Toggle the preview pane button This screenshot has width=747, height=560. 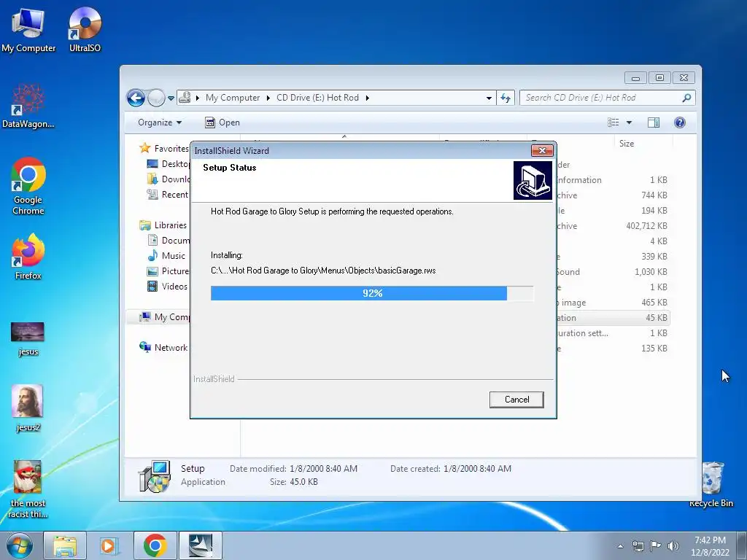[654, 122]
